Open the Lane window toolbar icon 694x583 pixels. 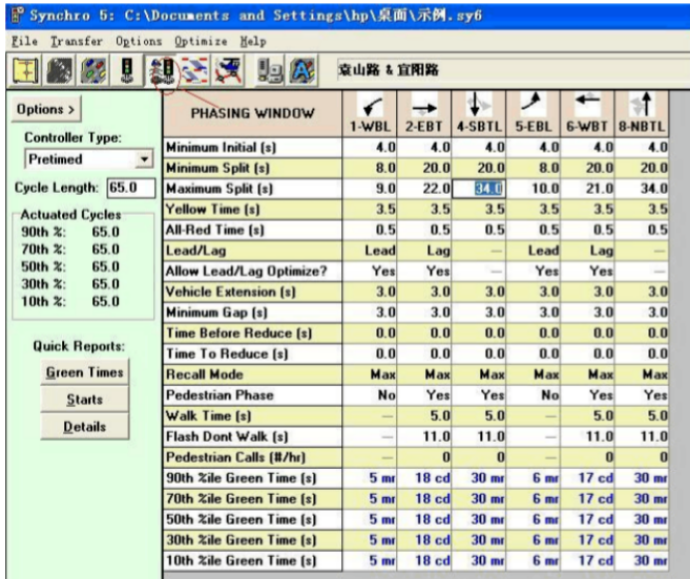coord(59,70)
